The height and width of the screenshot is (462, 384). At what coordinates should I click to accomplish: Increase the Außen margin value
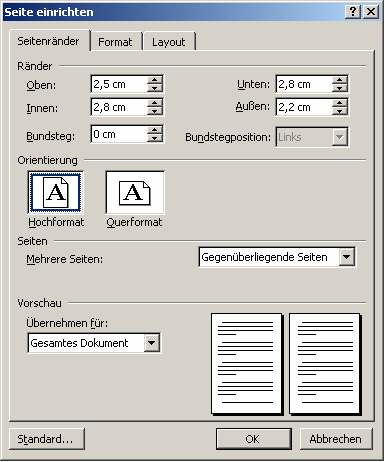[340, 103]
